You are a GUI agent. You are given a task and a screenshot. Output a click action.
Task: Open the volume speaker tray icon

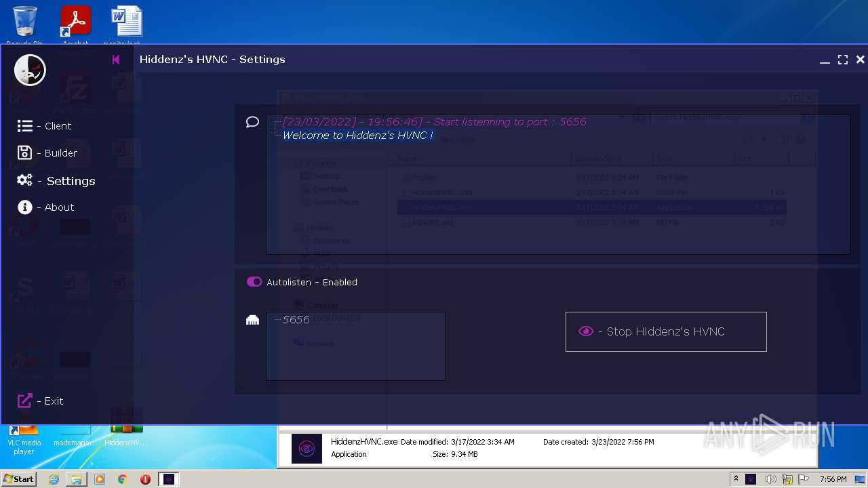(771, 479)
